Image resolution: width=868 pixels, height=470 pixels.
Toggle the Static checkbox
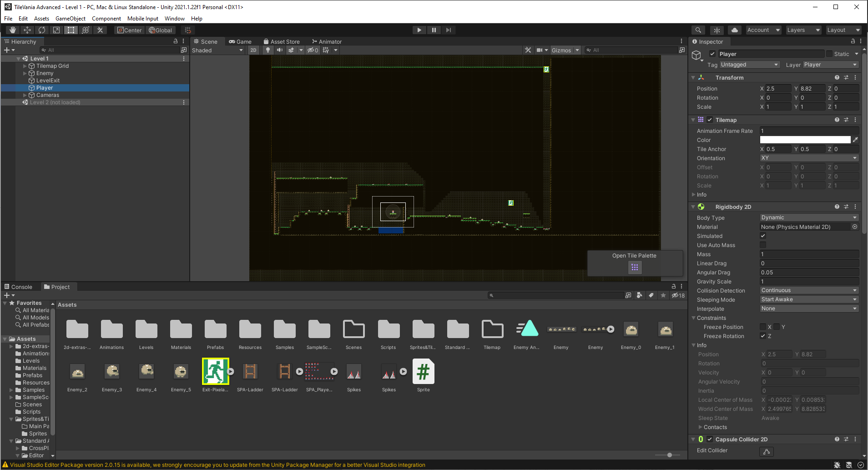[829, 54]
